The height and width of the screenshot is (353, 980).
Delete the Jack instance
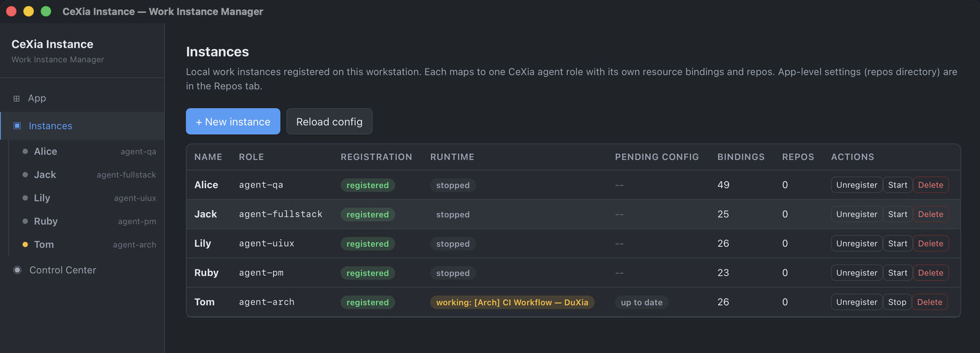[931, 214]
